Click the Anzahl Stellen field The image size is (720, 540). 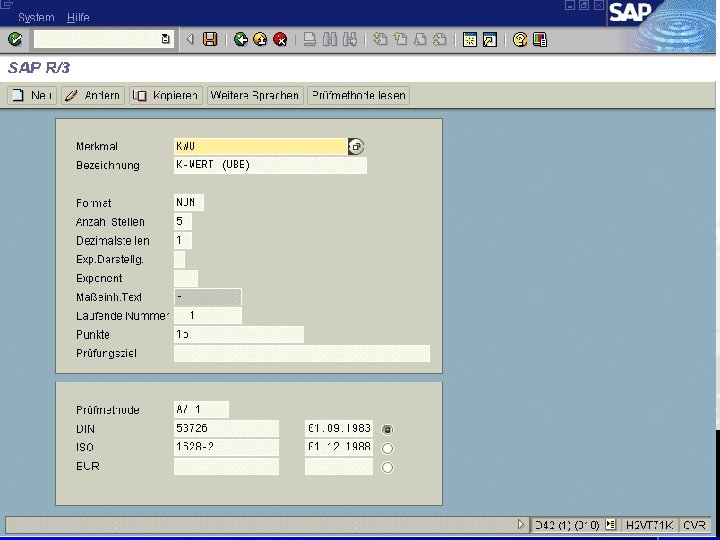(x=183, y=221)
